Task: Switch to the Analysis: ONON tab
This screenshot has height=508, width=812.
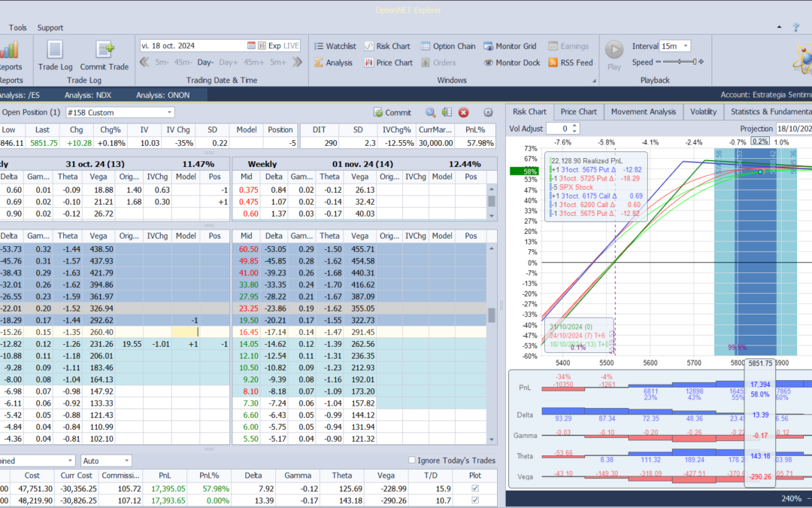Action: (163, 96)
